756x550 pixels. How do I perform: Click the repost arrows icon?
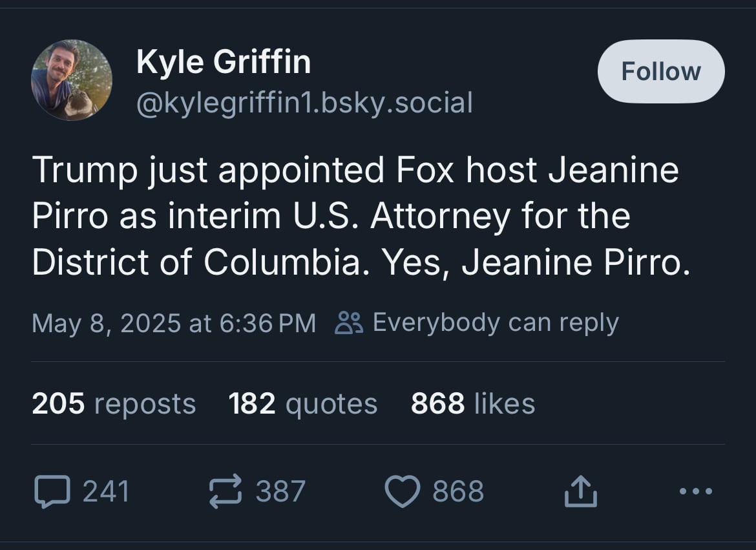coord(226,491)
